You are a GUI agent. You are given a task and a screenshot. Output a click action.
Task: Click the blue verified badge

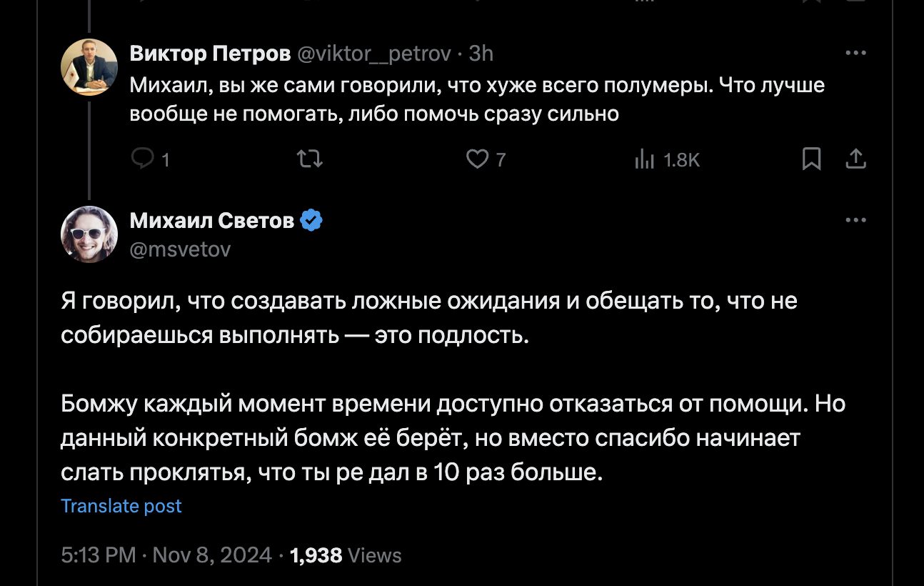[x=311, y=221]
